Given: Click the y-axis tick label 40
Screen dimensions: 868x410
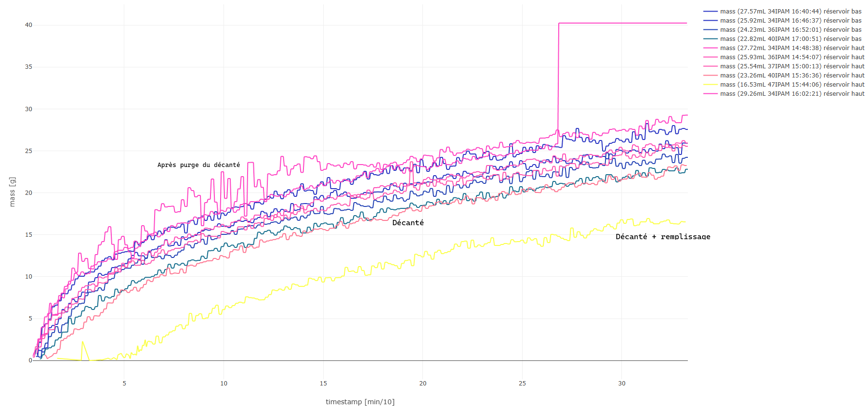Looking at the screenshot, I should (x=28, y=25).
